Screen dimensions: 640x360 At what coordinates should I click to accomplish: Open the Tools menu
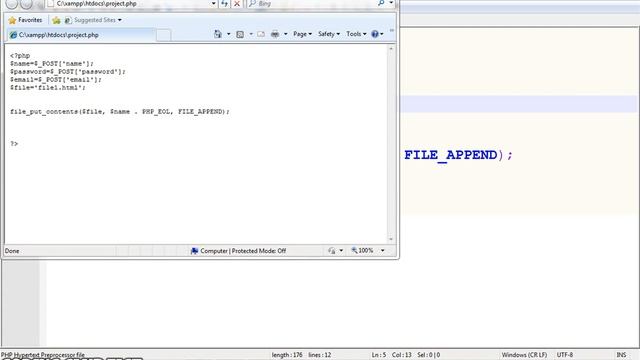click(356, 34)
